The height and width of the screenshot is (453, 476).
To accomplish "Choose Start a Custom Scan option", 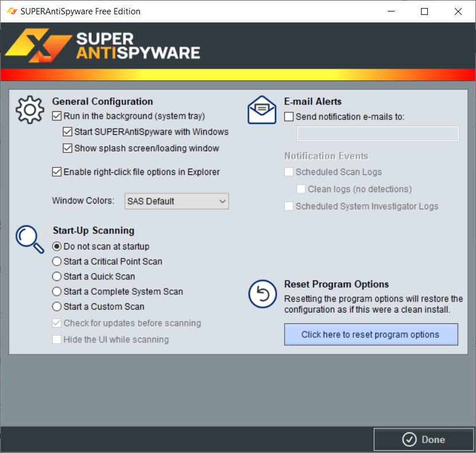I will (x=57, y=307).
